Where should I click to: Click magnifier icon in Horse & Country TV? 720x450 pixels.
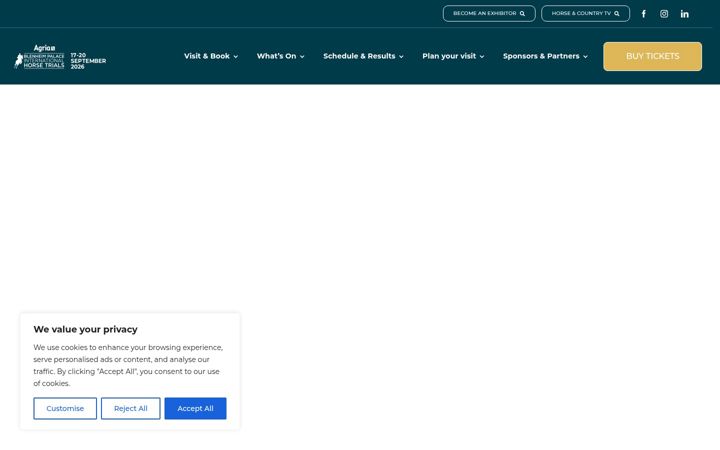617,14
